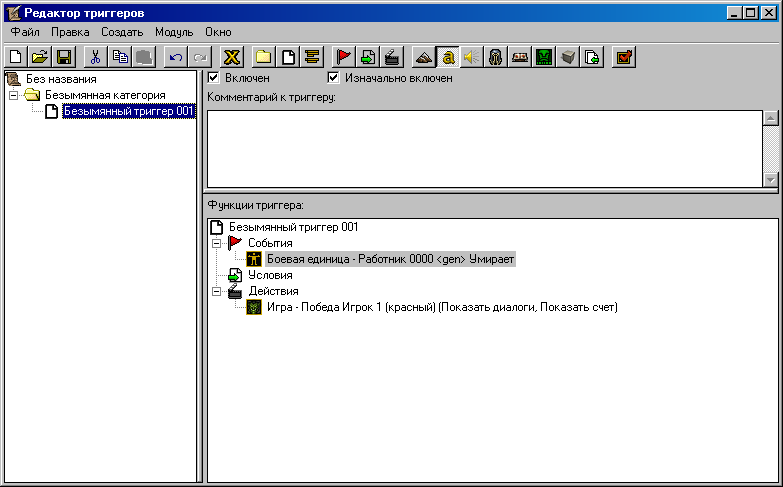
Task: Collapse the "События" branch
Action: point(216,243)
